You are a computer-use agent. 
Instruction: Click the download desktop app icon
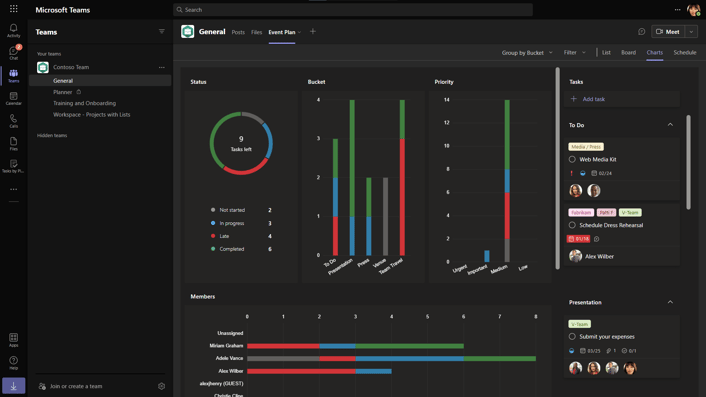coord(14,386)
